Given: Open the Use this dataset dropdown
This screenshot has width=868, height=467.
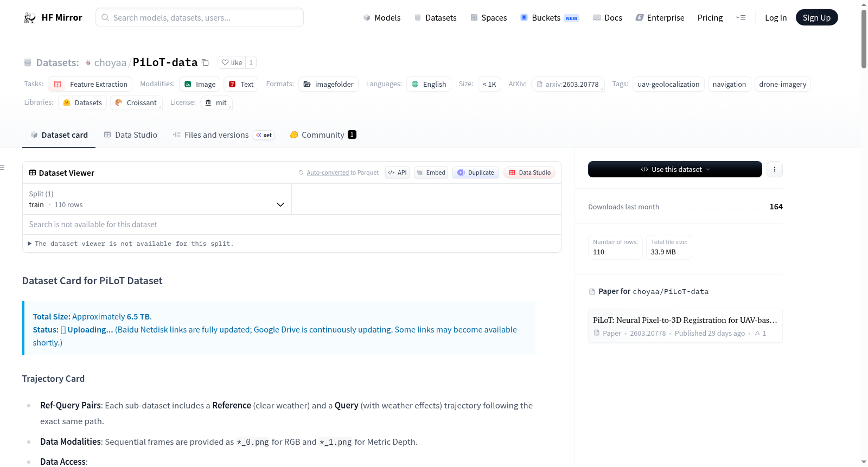Looking at the screenshot, I should 675,169.
